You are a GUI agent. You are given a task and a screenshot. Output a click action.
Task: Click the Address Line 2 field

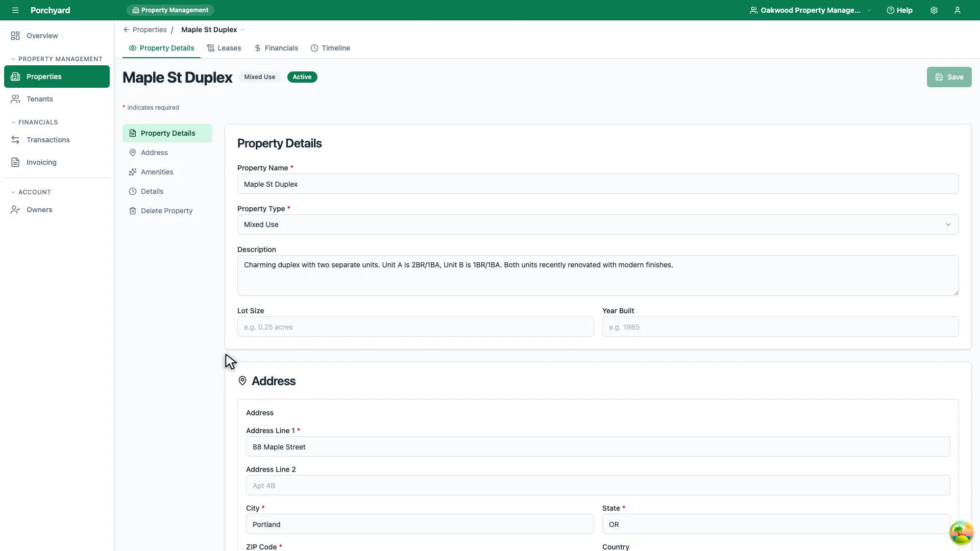(598, 485)
